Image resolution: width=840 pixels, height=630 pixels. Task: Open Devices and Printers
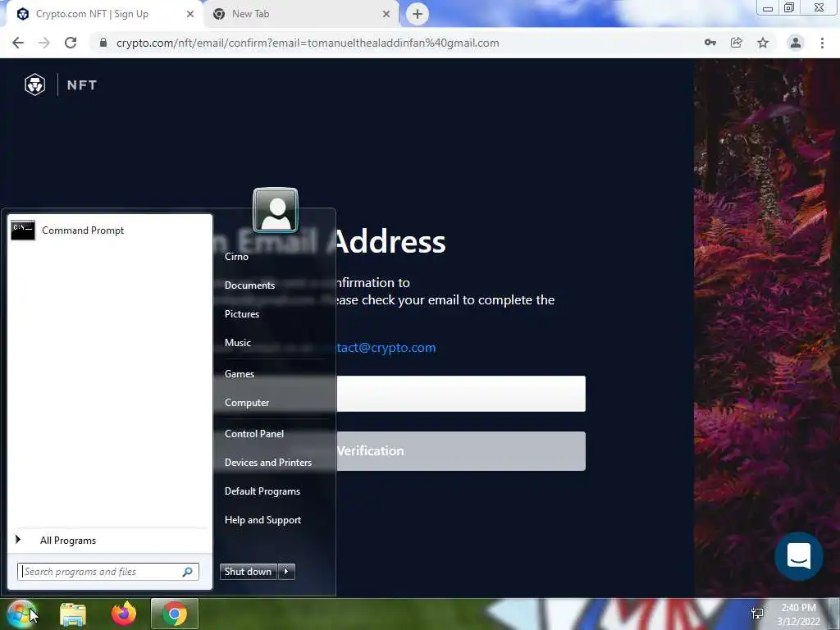pos(268,463)
